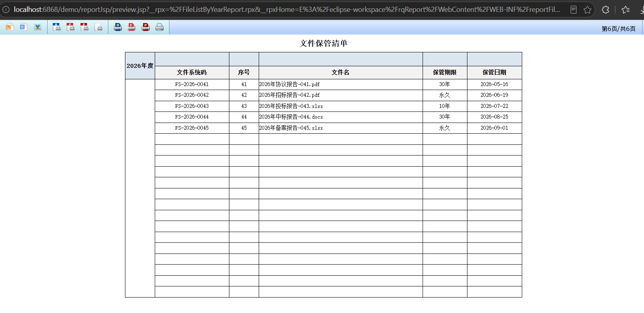Click the '10年' retention period cell
The width and height of the screenshot is (644, 313).
(x=445, y=106)
